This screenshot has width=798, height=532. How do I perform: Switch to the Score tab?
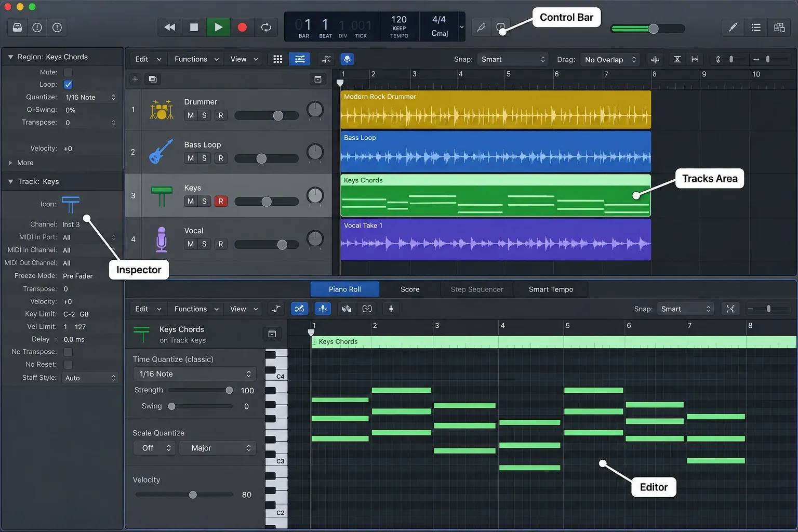(410, 289)
